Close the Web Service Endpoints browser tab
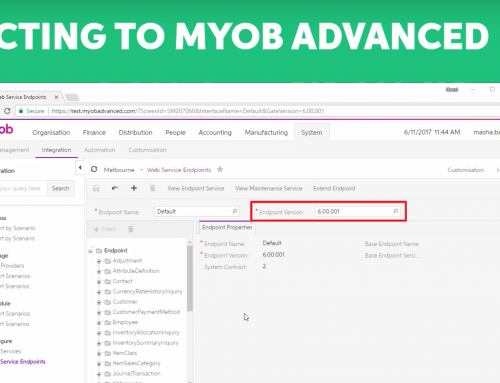500x383 pixels. (56, 97)
